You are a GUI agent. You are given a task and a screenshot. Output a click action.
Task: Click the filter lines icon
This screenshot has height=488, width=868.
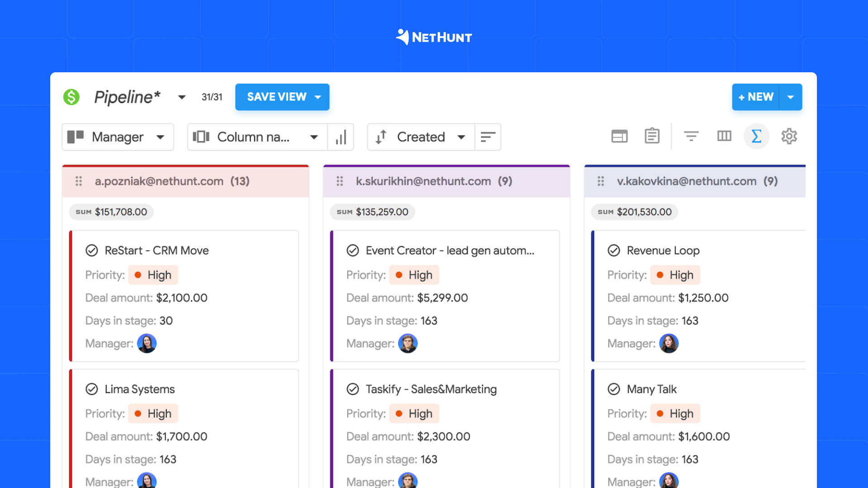(x=691, y=136)
